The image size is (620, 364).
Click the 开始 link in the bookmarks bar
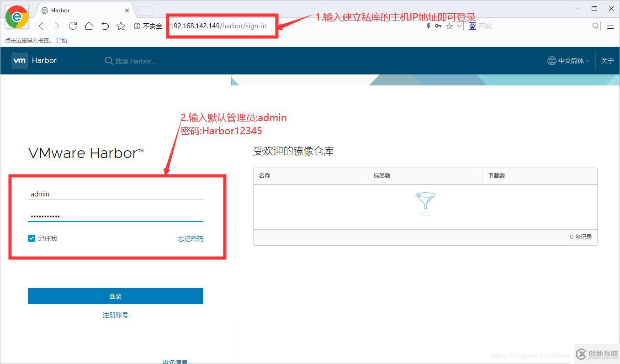coord(62,40)
